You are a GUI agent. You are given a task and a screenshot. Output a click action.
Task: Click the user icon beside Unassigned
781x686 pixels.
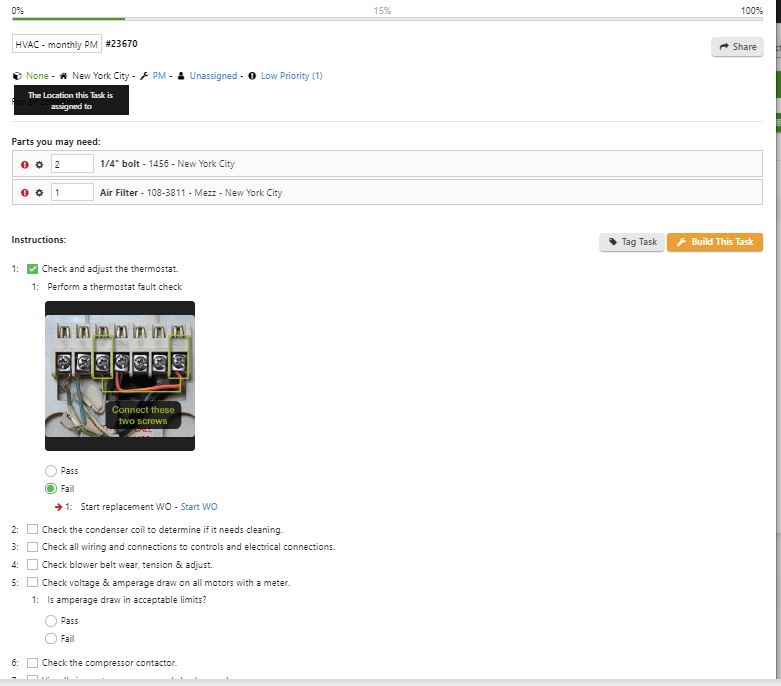[181, 76]
